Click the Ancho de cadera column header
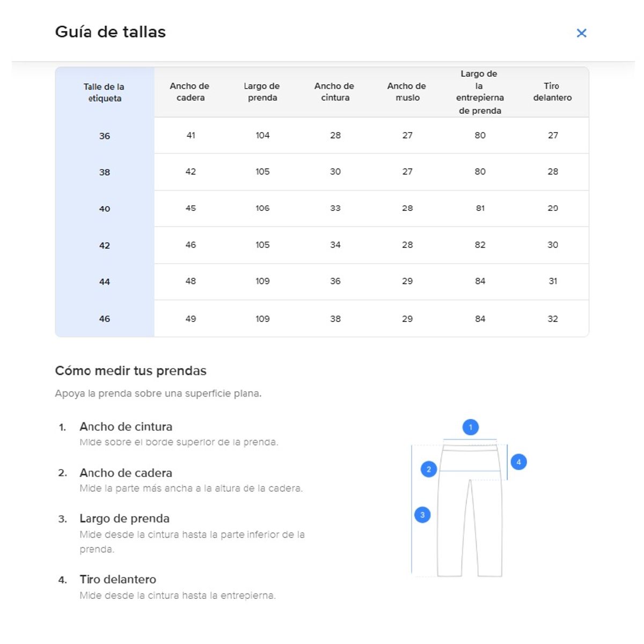 pyautogui.click(x=190, y=92)
